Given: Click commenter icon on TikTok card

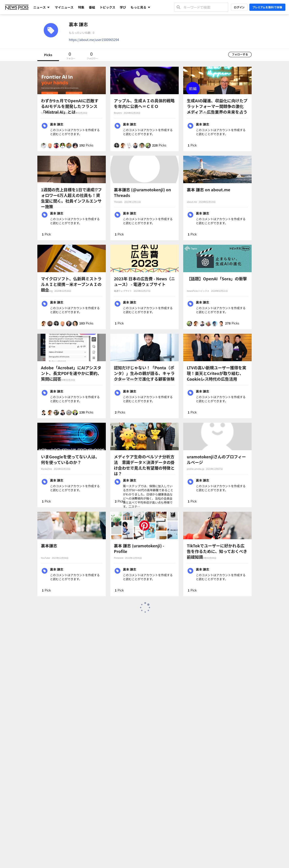Looking at the screenshot, I should (x=190, y=571).
